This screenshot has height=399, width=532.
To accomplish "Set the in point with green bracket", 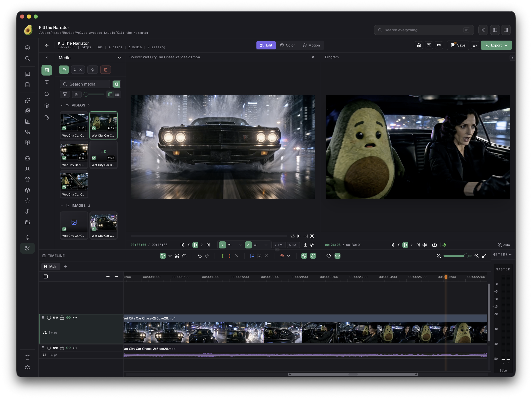I will pyautogui.click(x=223, y=256).
